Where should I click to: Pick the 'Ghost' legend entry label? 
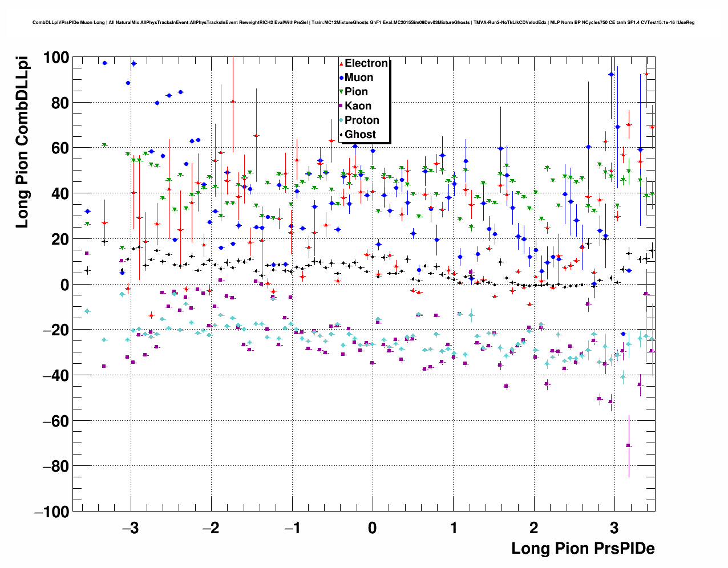[x=360, y=135]
